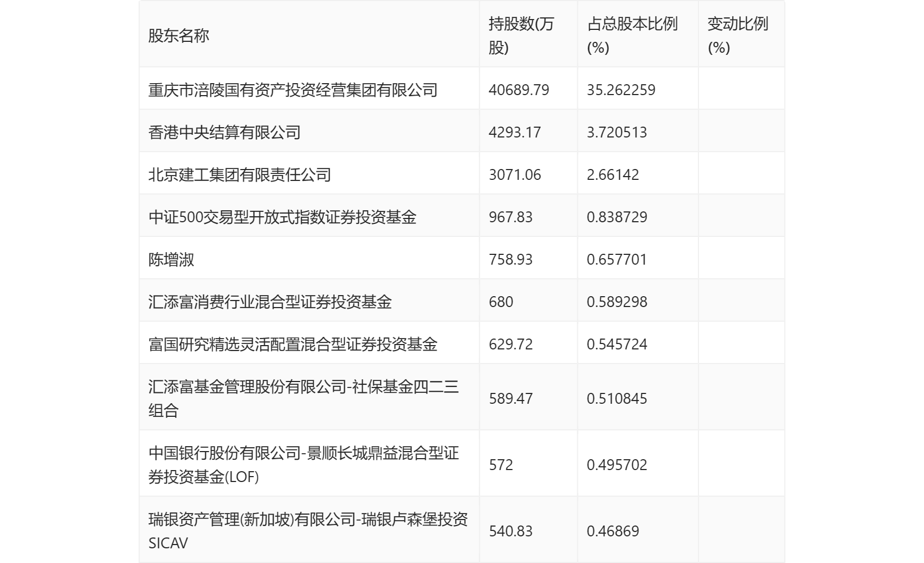Select the 967.83 shares value
This screenshot has height=563, width=924.
[511, 217]
